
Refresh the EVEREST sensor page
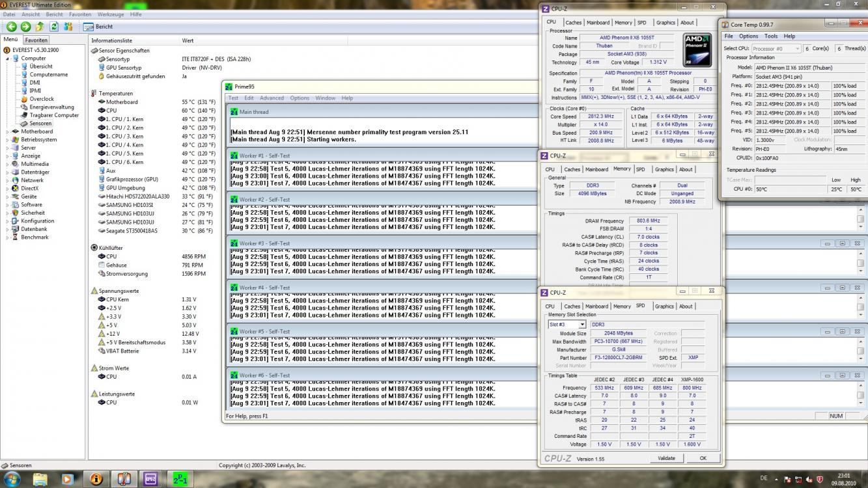pyautogui.click(x=54, y=27)
